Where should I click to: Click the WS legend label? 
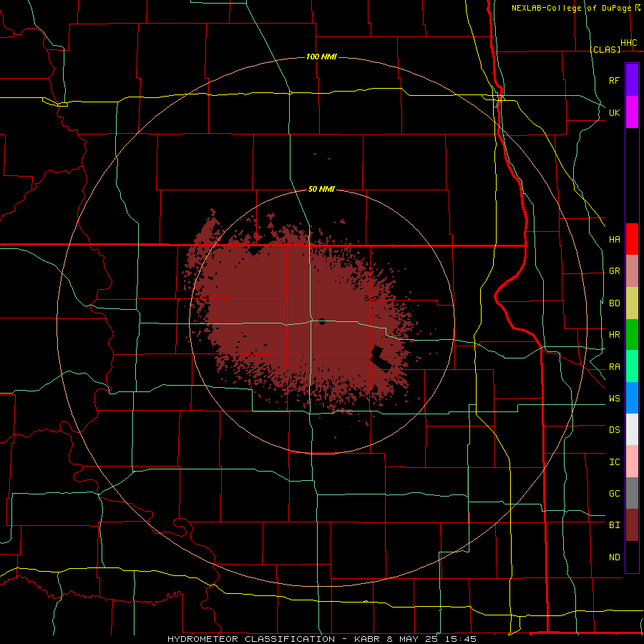coord(614,399)
